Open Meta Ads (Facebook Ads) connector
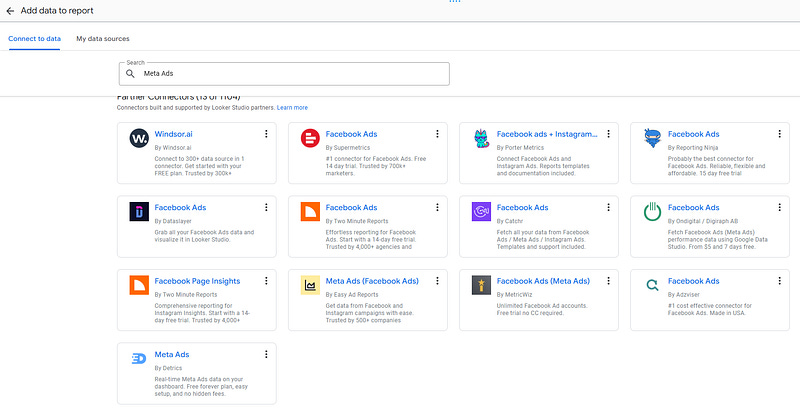Screen dimensions: 800x415 point(372,281)
